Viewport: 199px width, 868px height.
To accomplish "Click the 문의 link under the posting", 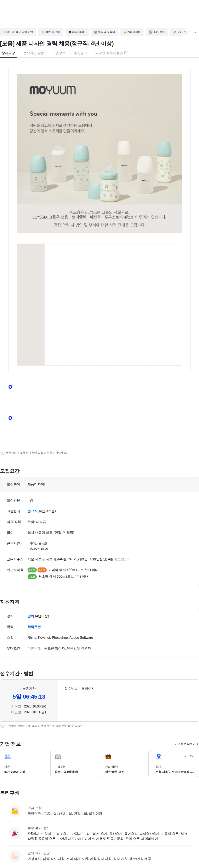I will pos(52,453).
